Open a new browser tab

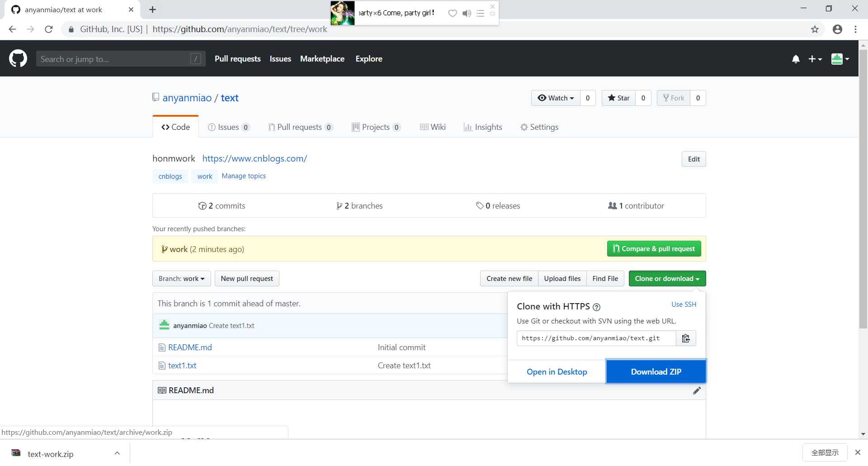(152, 10)
